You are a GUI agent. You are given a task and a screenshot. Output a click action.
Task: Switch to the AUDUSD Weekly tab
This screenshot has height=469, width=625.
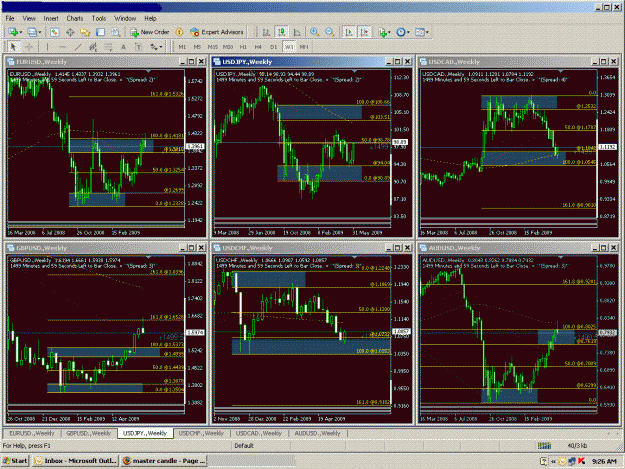tap(317, 433)
